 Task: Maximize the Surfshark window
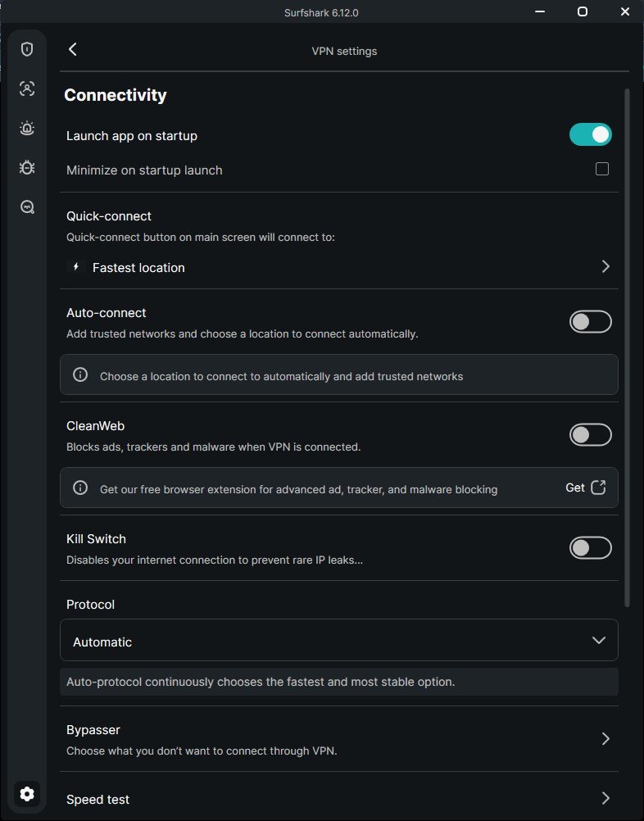pyautogui.click(x=583, y=11)
